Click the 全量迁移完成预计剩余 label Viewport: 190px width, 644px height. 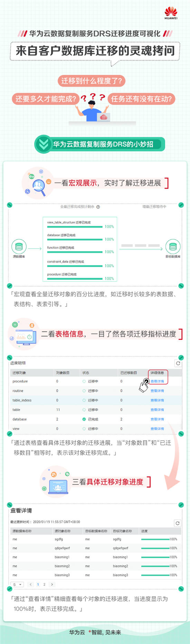77,207
